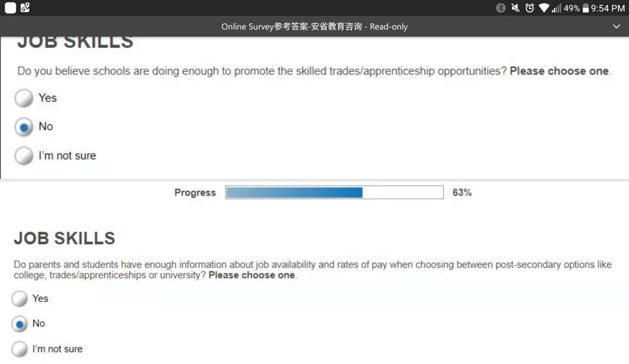
Task: Expand the document title chevron
Action: pos(616,26)
